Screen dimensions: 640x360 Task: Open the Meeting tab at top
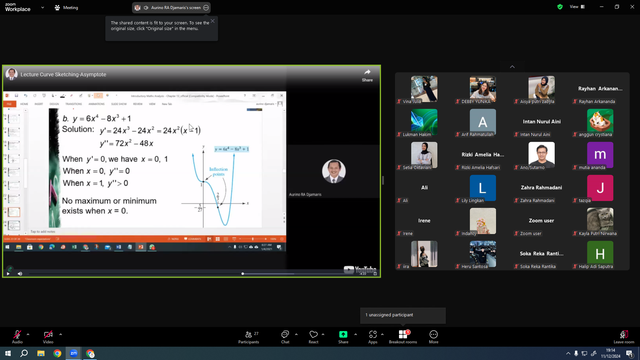coord(66,7)
